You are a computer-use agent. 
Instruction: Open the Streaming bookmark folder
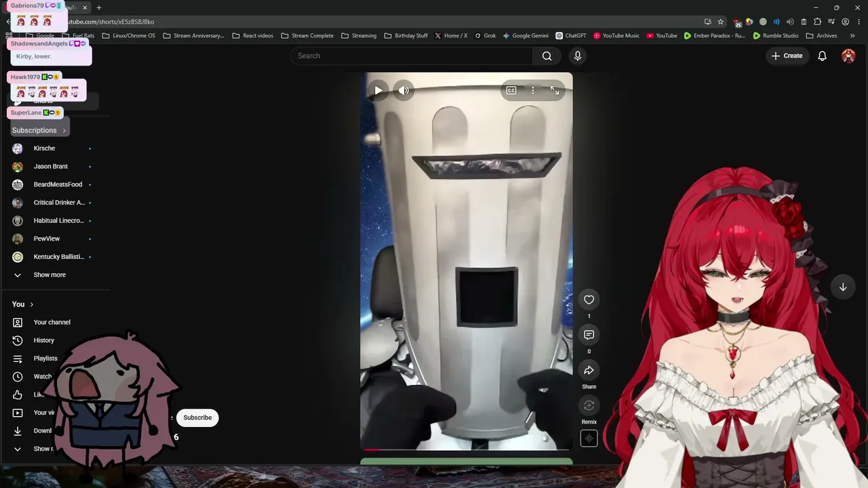359,36
